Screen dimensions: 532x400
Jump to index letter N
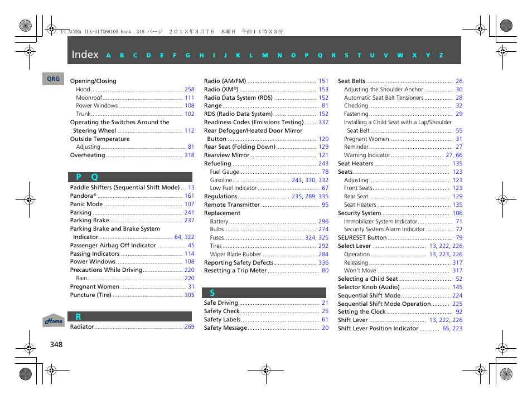coord(279,55)
